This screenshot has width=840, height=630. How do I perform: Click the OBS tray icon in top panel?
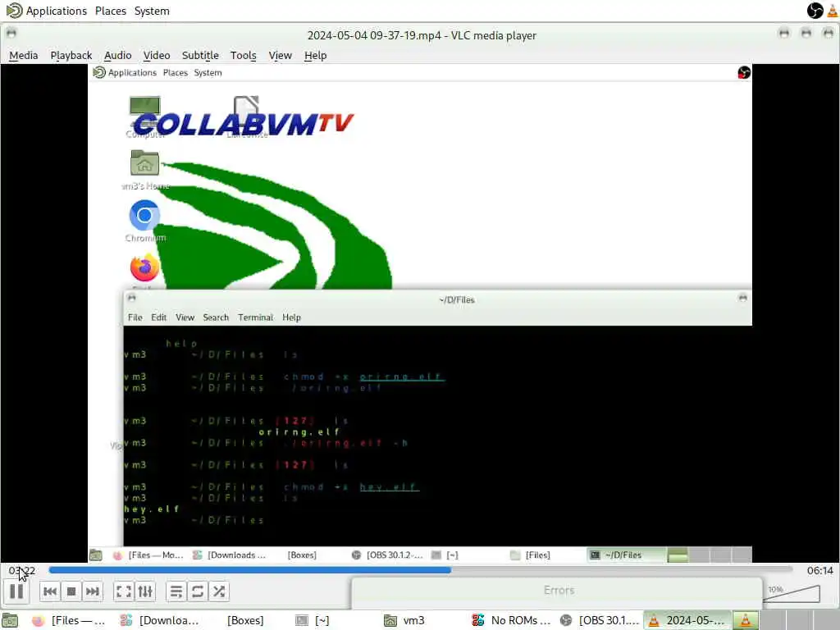coord(815,11)
